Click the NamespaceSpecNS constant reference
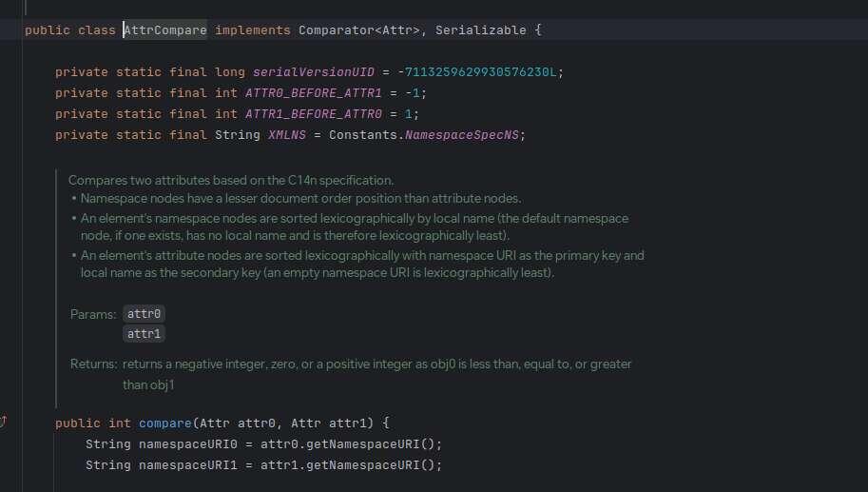868x492 pixels. 460,135
